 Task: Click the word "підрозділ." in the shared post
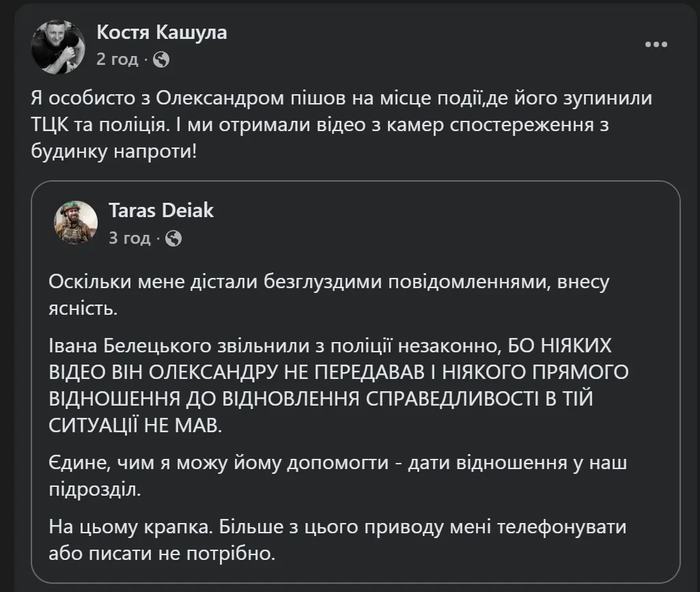pyautogui.click(x=96, y=490)
